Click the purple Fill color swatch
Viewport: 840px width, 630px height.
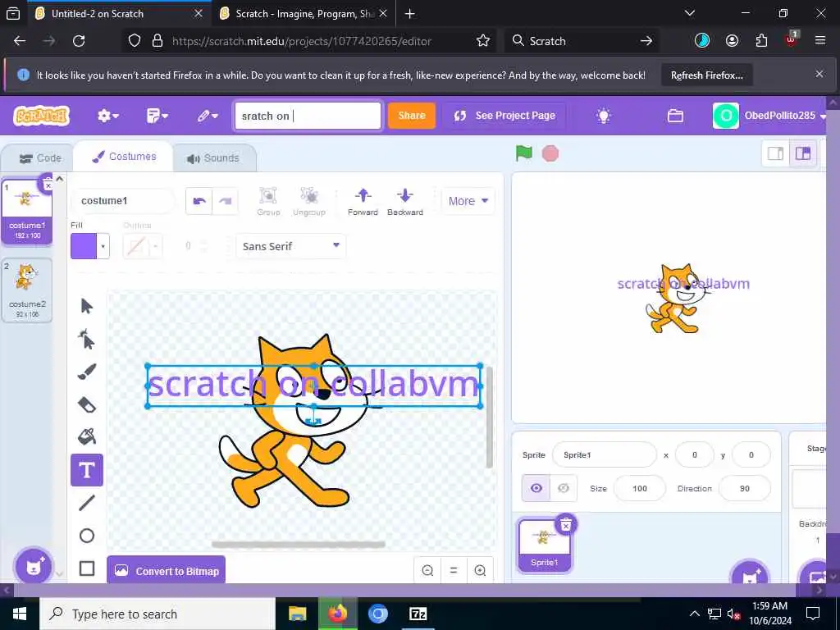[84, 246]
